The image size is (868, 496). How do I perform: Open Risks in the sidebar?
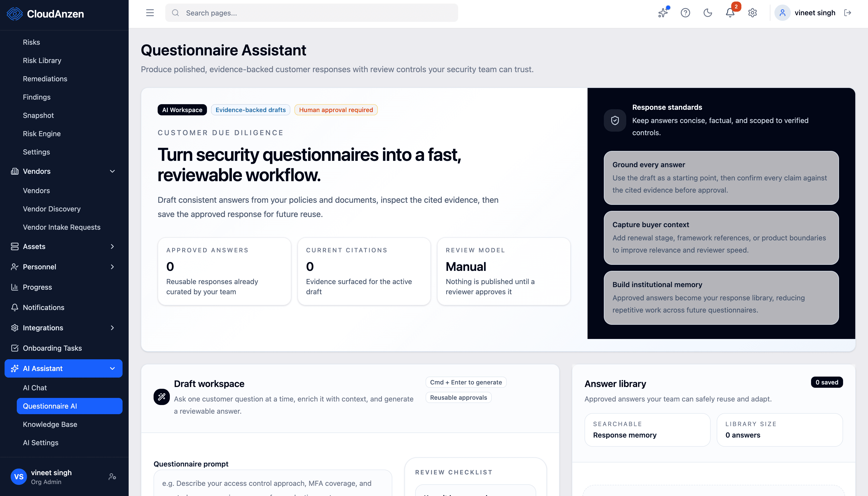point(31,42)
